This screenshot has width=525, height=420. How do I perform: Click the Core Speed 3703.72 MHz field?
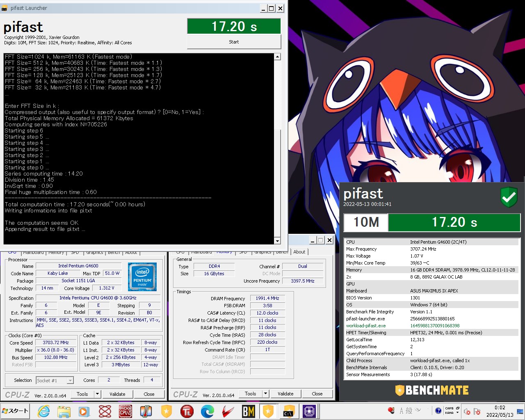(56, 343)
